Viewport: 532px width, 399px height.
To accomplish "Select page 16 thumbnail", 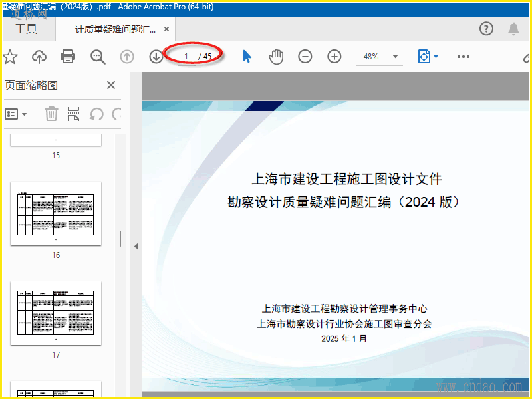I will click(56, 213).
